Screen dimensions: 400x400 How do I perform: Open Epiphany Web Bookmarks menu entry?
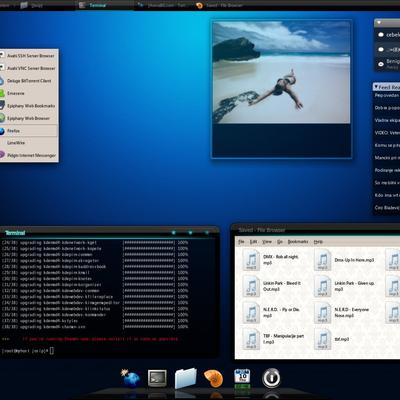click(x=29, y=106)
